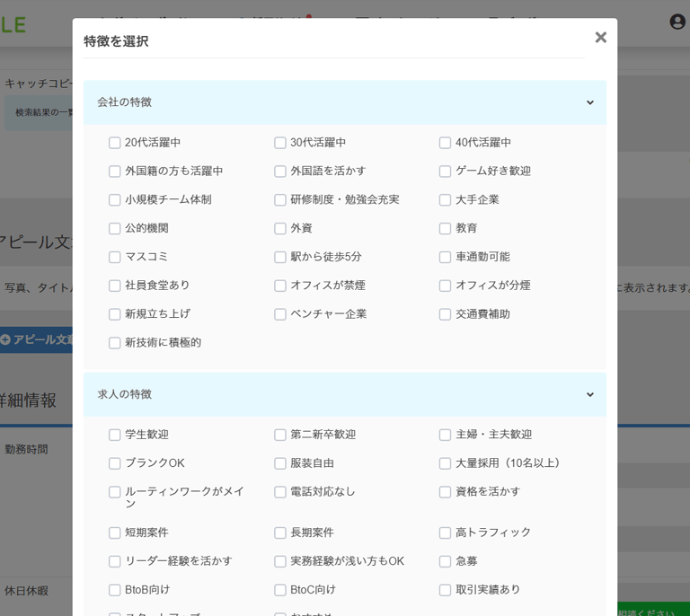
Task: Enable the 外国語を活かす option
Action: coord(280,172)
